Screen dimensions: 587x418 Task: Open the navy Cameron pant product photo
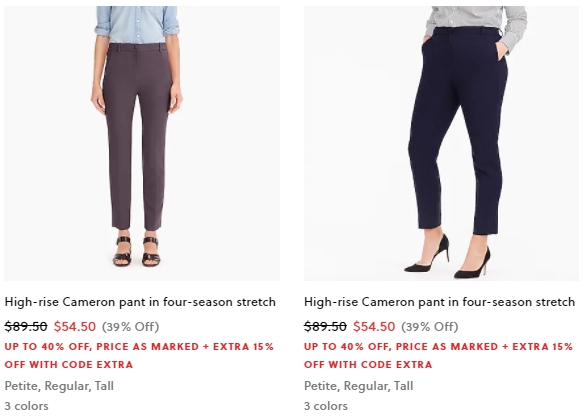[x=441, y=143]
